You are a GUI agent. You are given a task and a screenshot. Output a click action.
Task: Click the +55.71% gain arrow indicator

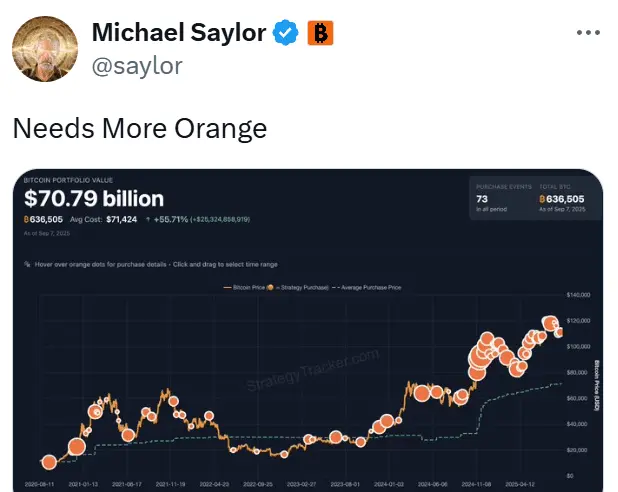point(148,219)
